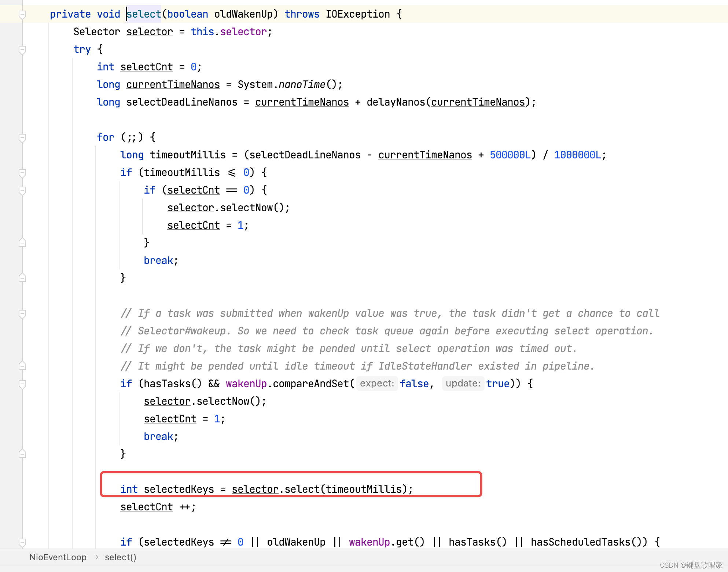728x572 pixels.
Task: Click the 'expect:' parameter hint
Action: tap(377, 384)
